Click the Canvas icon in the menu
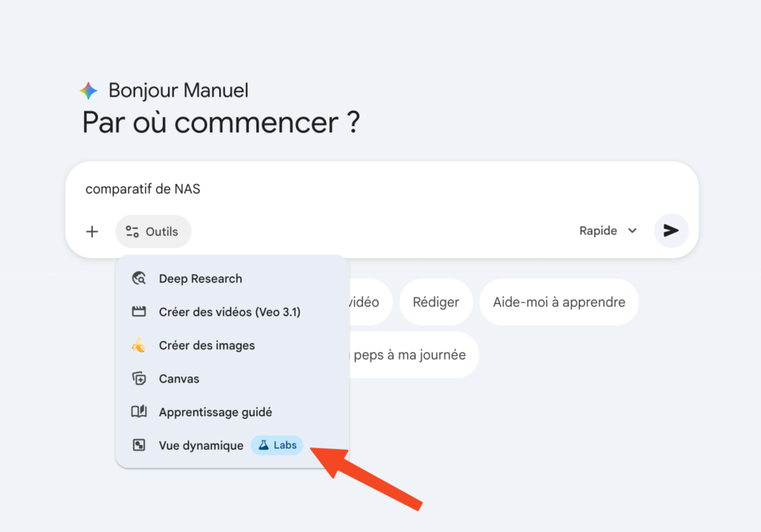This screenshot has width=761, height=532. click(x=139, y=379)
